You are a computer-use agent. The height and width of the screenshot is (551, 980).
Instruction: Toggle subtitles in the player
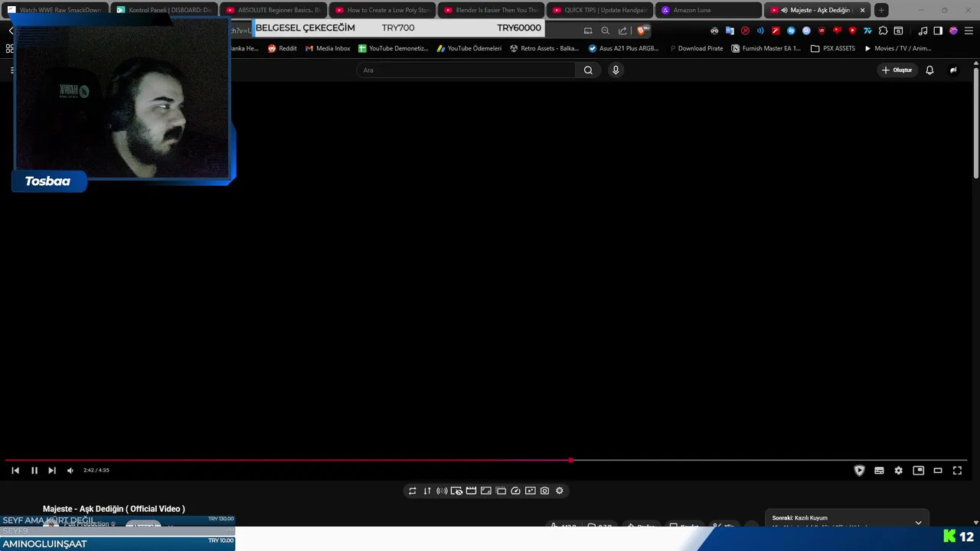coord(879,471)
